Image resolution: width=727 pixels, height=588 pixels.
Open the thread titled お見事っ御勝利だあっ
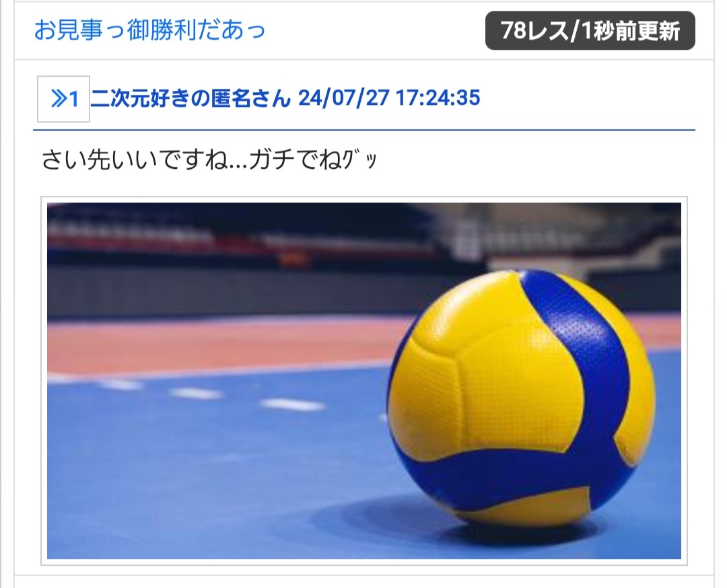coord(149,30)
